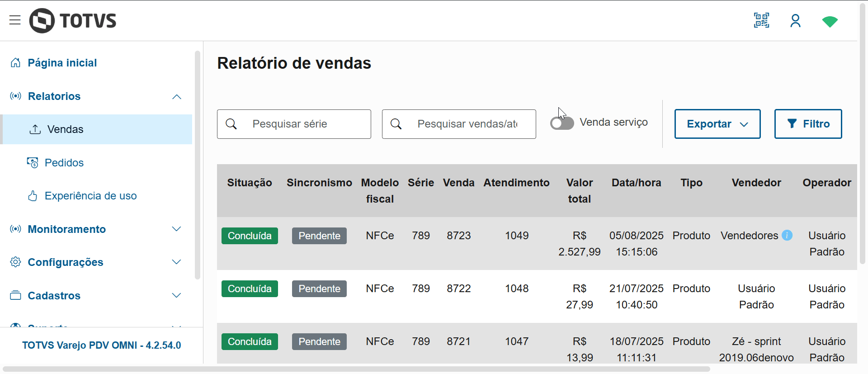Open the user profile icon
Screen dimensions: 868x374
795,21
